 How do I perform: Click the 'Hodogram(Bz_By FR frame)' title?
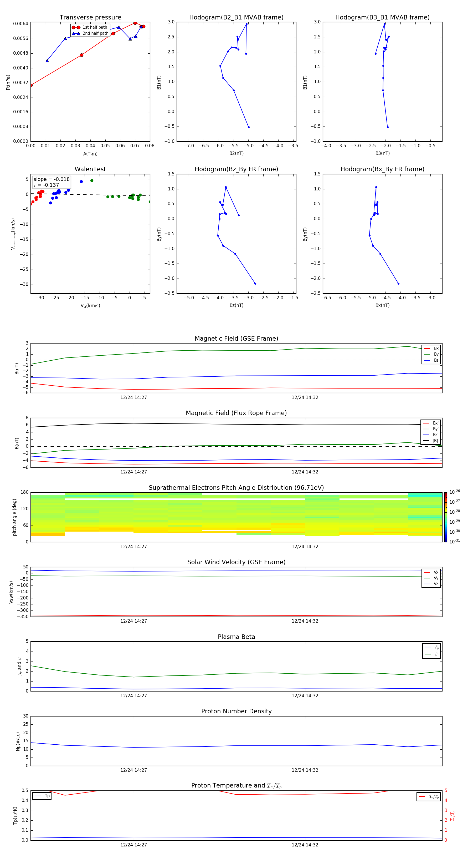point(236,169)
